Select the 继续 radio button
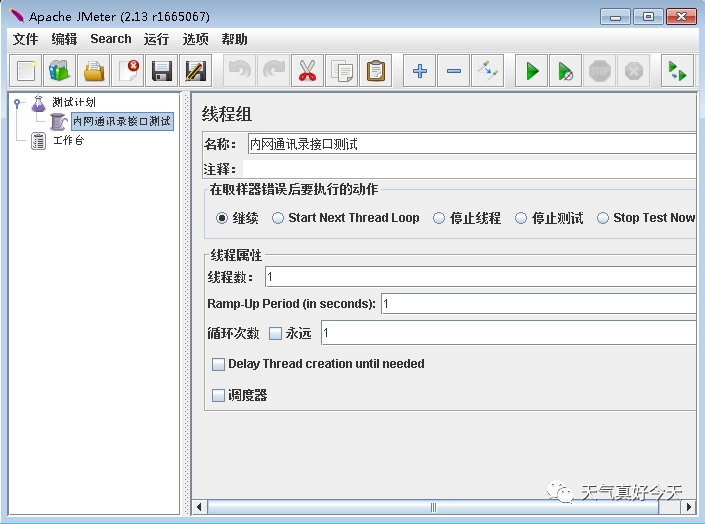The height and width of the screenshot is (524, 705). click(x=222, y=218)
